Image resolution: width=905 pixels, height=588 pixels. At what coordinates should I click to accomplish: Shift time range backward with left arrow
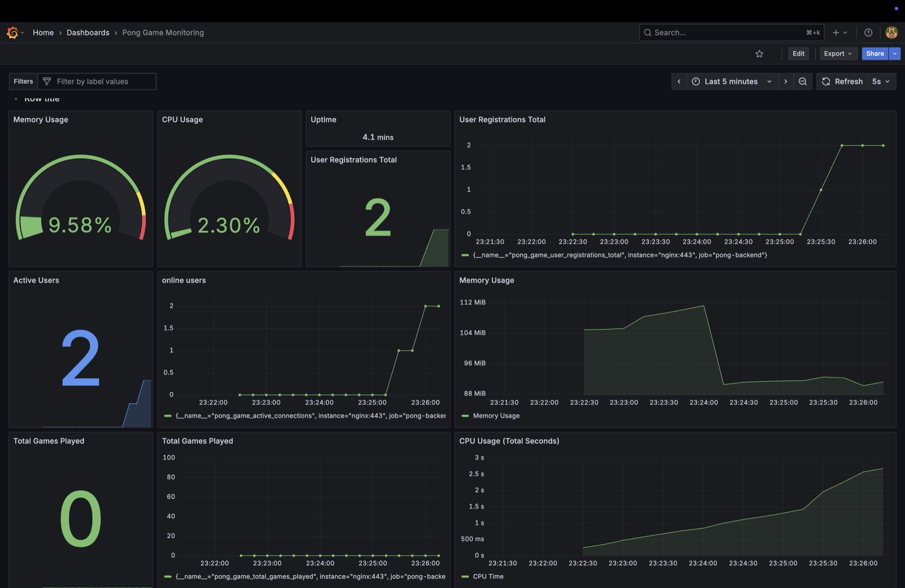[679, 82]
